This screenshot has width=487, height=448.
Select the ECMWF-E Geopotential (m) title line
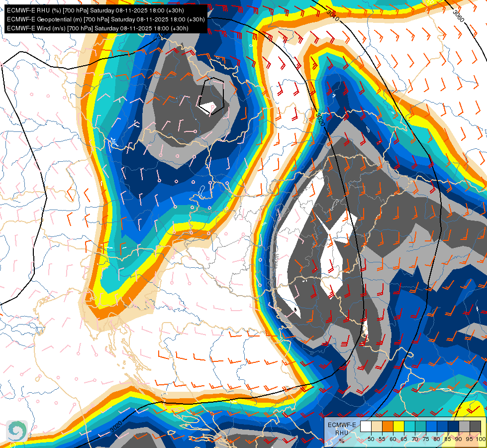tap(106, 19)
